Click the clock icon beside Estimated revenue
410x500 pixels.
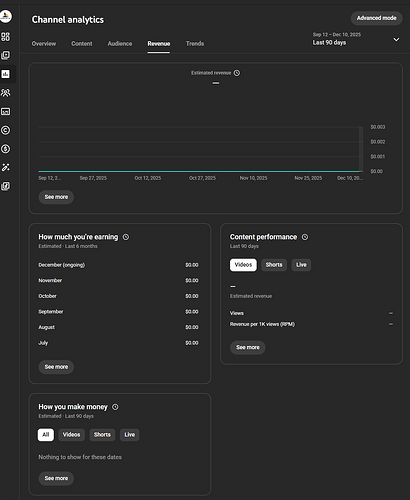[x=237, y=73]
